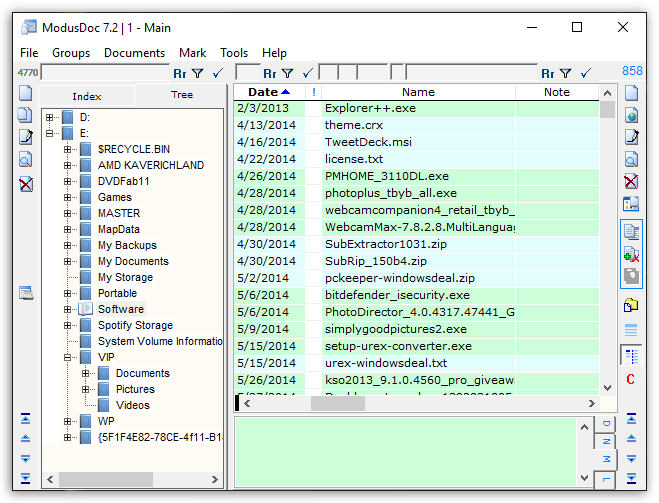The height and width of the screenshot is (503, 659).
Task: Switch to the Index tab
Action: point(87,96)
